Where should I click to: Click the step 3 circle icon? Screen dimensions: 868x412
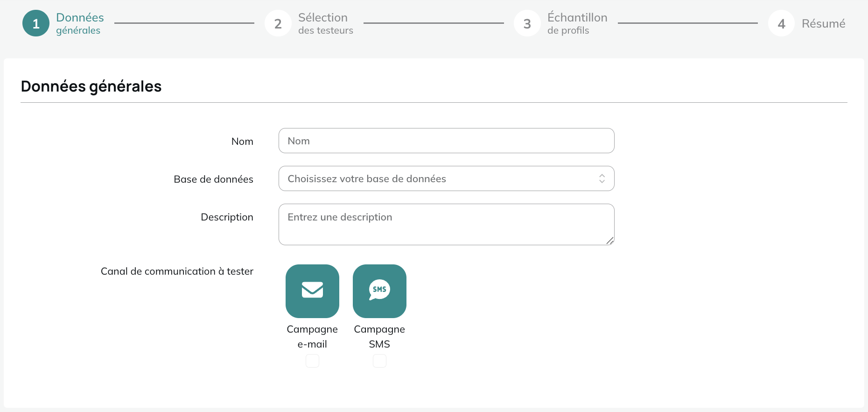point(527,23)
